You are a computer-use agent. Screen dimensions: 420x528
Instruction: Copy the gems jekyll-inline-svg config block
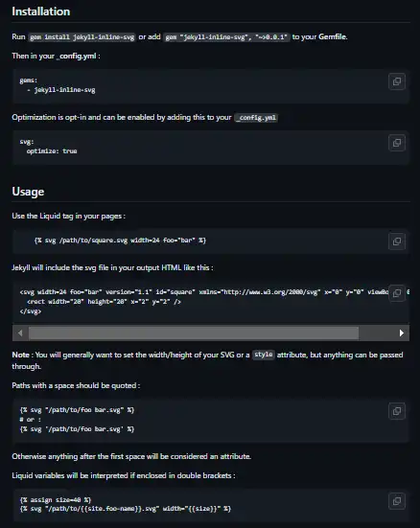tap(397, 81)
